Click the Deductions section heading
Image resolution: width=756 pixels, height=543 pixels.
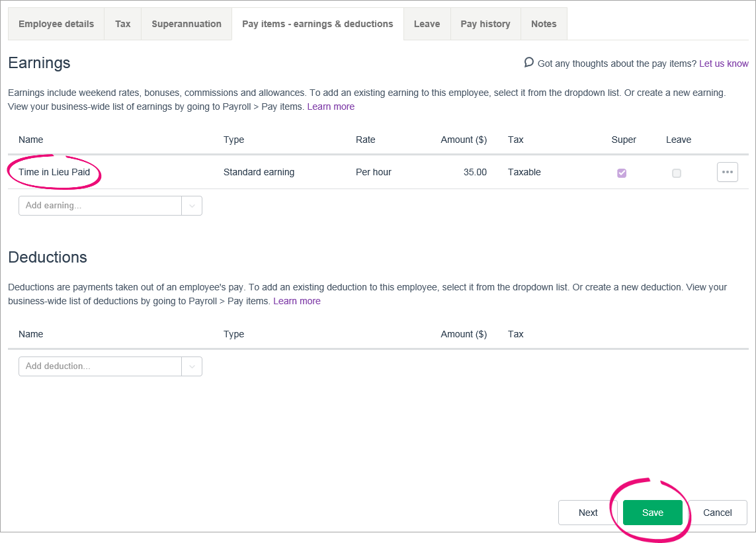[x=47, y=257]
